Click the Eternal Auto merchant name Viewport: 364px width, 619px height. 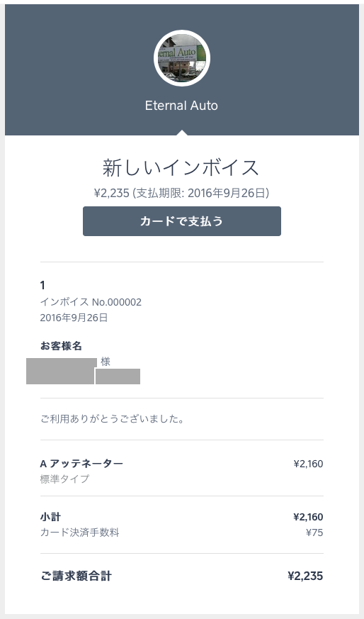[x=181, y=106]
